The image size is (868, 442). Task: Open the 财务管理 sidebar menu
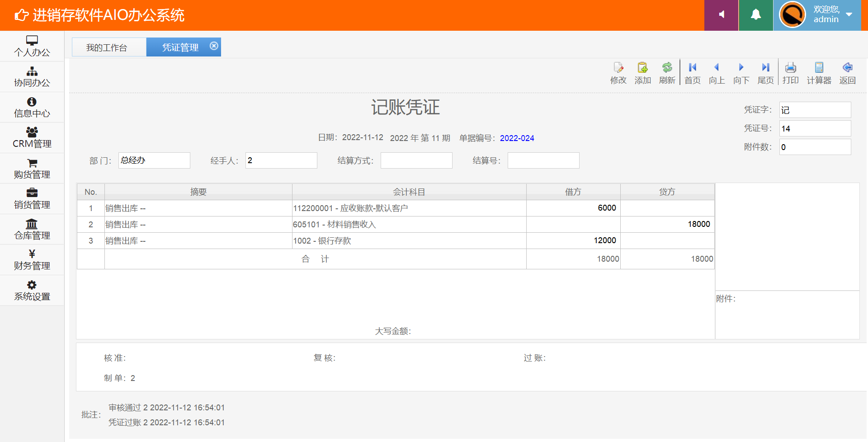point(32,260)
